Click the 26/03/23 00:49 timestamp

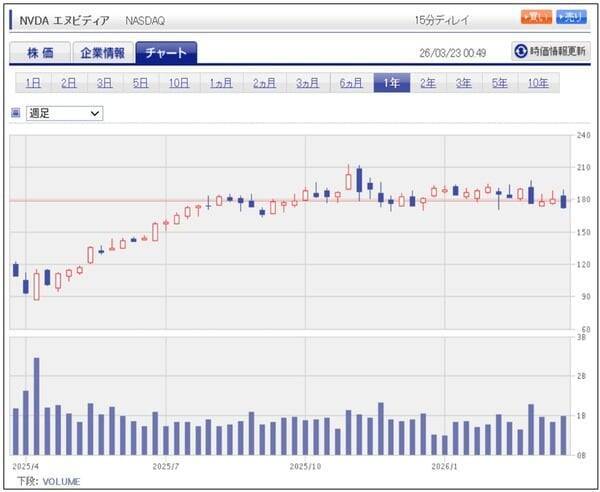click(452, 53)
